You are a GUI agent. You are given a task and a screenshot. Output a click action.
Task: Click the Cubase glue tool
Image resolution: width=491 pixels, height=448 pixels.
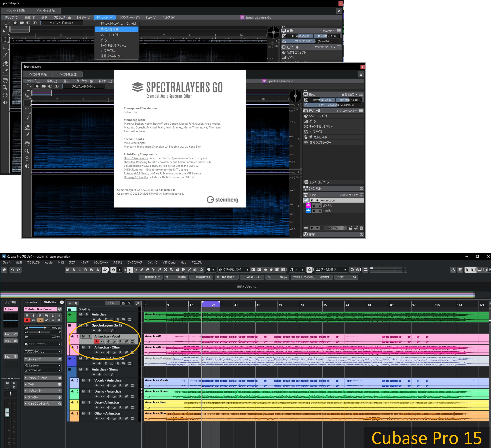click(x=160, y=270)
